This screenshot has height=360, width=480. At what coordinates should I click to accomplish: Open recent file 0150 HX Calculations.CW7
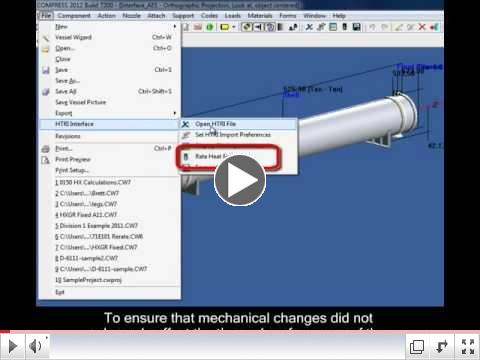(109, 182)
